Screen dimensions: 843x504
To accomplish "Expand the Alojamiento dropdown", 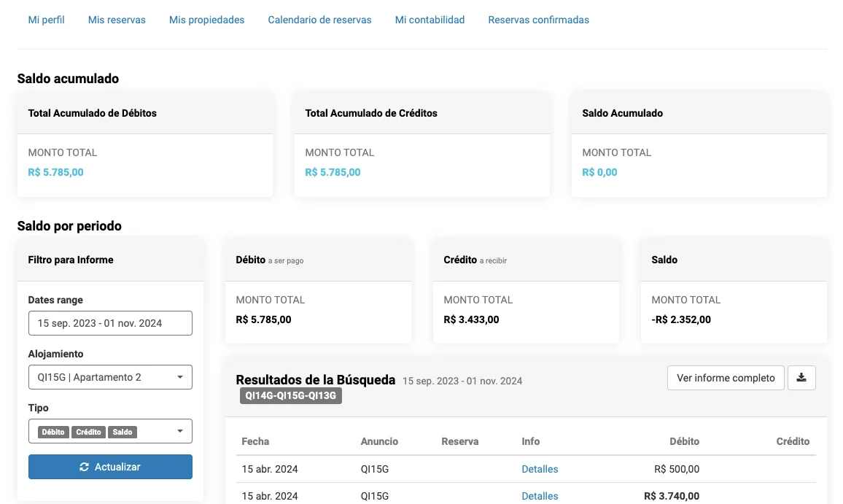I will [x=110, y=377].
